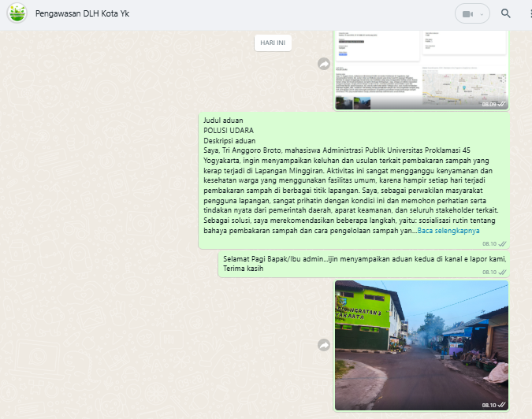Click the 'Selamat Pagi Bapak/Ibu admin' message
532x419 pixels.
(x=363, y=263)
